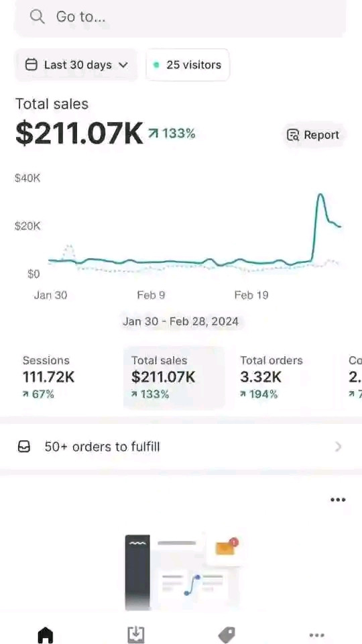Open the Products tag tab icon
The image size is (362, 644).
point(226,635)
